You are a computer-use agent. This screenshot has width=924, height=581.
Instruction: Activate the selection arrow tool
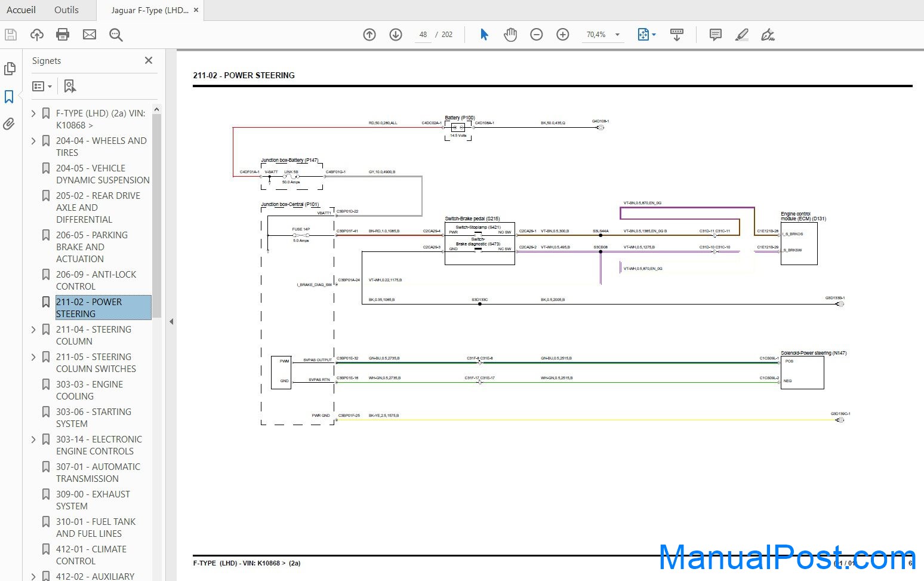(484, 35)
